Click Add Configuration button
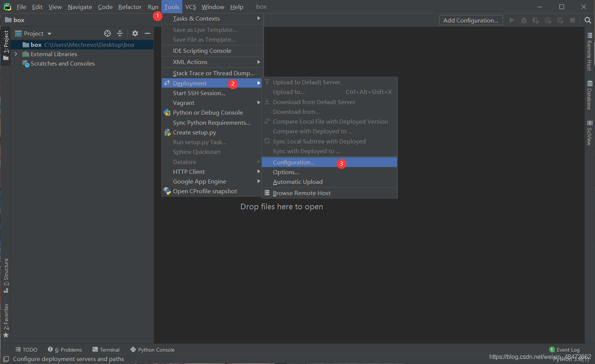 [471, 20]
